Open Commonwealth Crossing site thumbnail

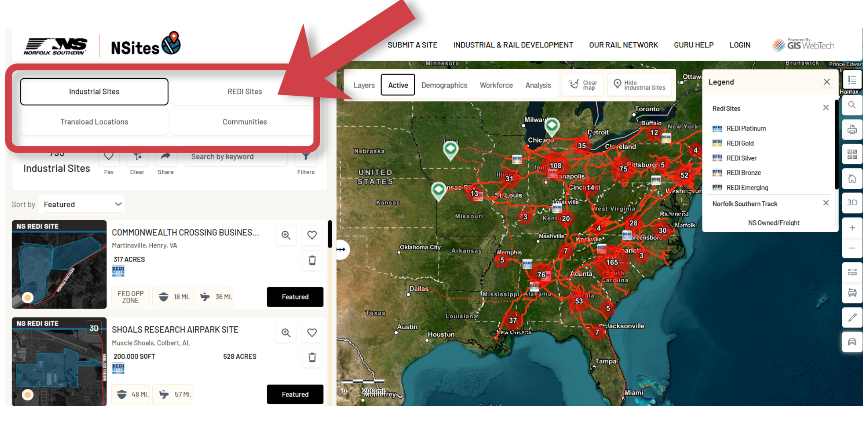click(59, 264)
